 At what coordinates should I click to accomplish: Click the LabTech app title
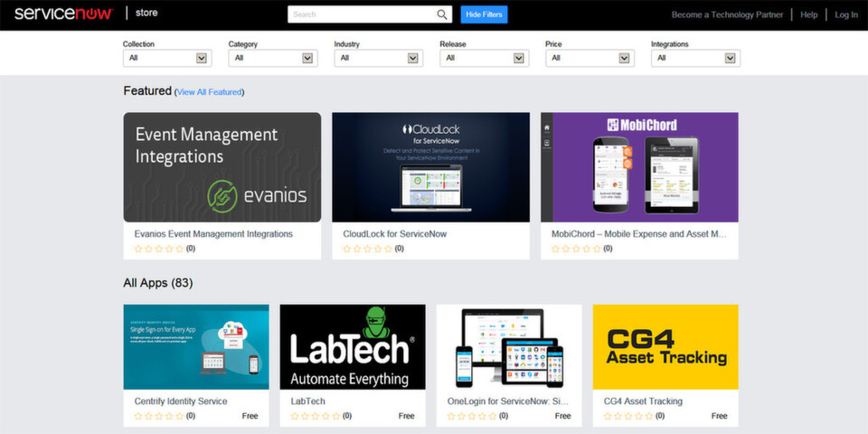[x=307, y=401]
